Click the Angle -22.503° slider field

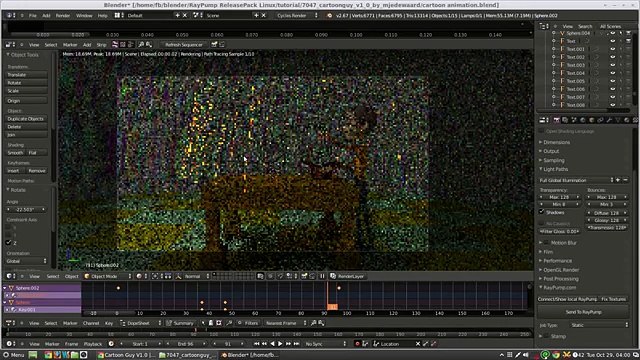coord(27,210)
